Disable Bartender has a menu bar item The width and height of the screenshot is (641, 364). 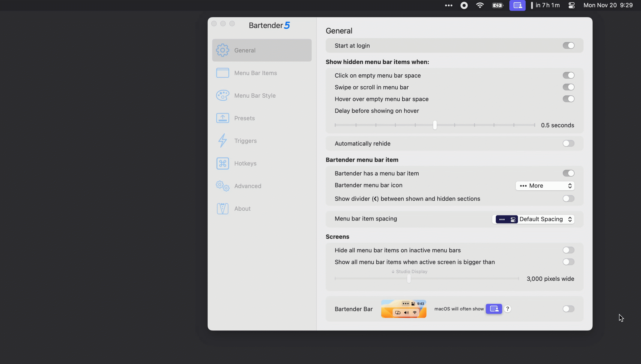569,173
